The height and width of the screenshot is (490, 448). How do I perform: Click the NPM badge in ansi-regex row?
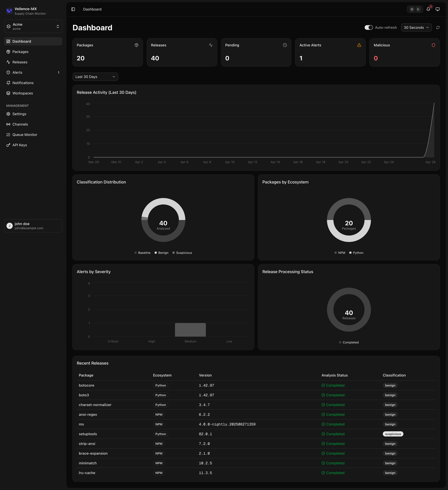point(159,415)
